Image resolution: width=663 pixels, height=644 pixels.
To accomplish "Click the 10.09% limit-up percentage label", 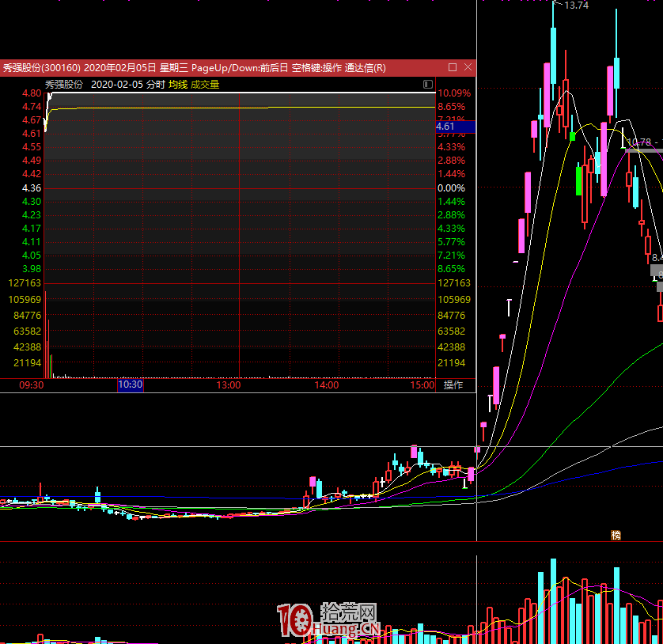I will tap(453, 93).
